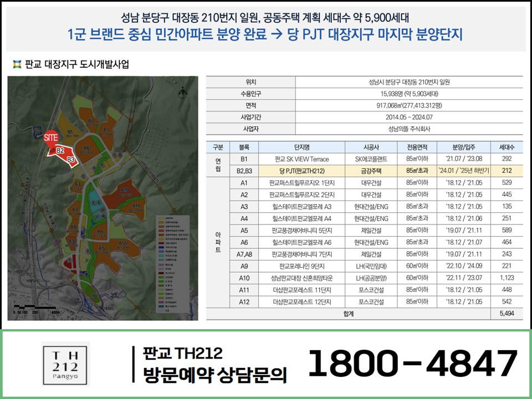
Task: Click the 블록 column header
Action: click(244, 147)
